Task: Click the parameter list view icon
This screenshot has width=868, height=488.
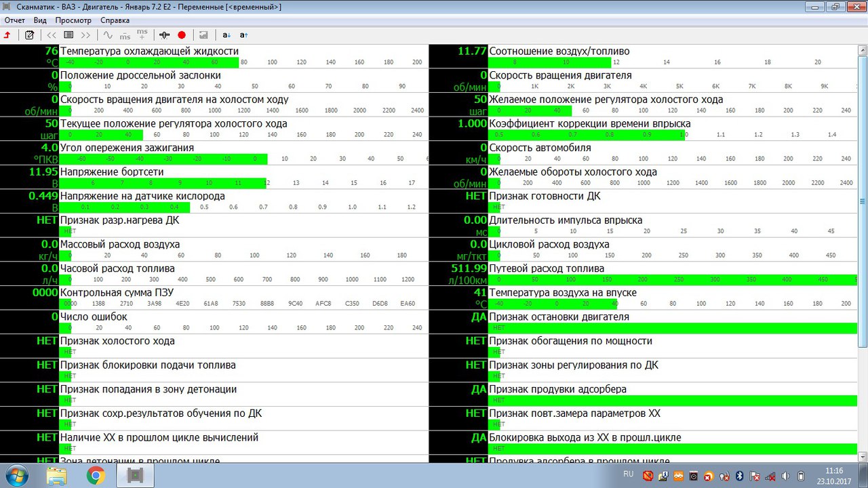Action: [68, 35]
